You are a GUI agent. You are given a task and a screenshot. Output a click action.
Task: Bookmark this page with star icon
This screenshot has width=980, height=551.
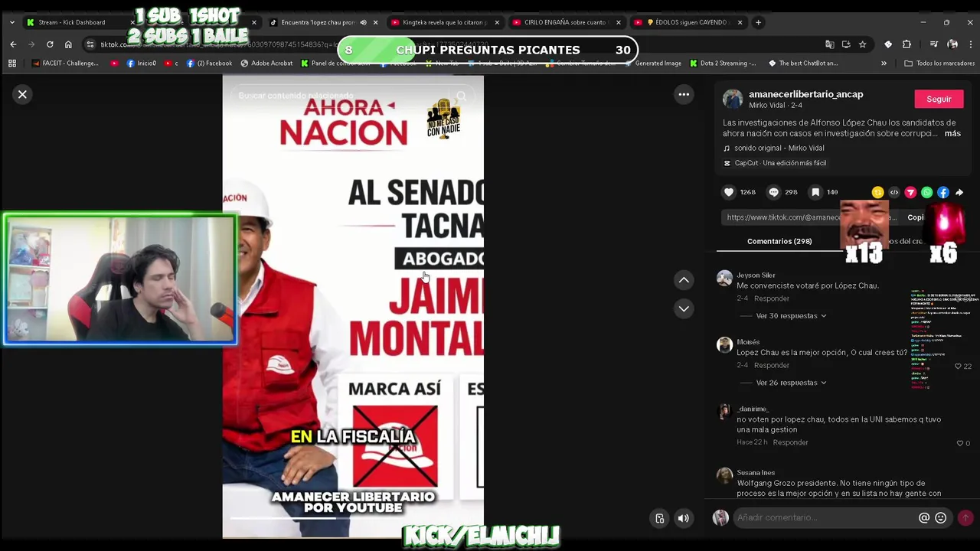[x=862, y=44]
